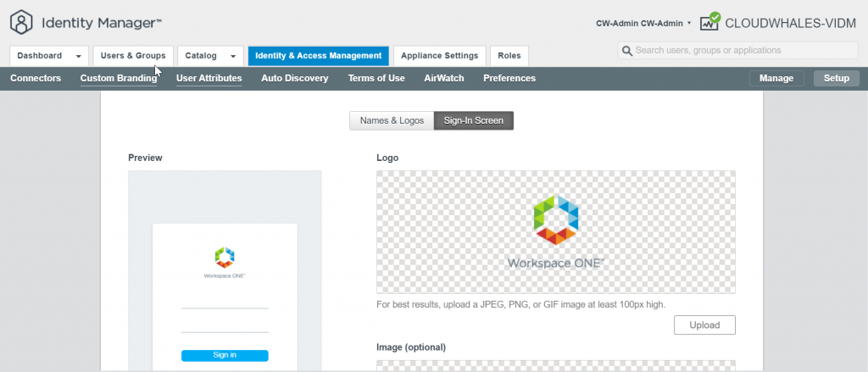Switch to Names & Logos
The height and width of the screenshot is (372, 868).
(x=392, y=120)
